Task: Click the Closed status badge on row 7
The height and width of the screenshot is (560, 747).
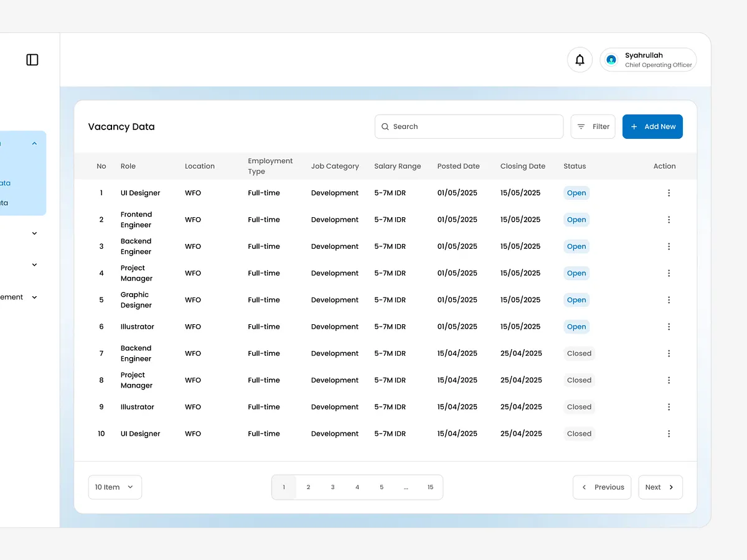Action: [x=579, y=353]
